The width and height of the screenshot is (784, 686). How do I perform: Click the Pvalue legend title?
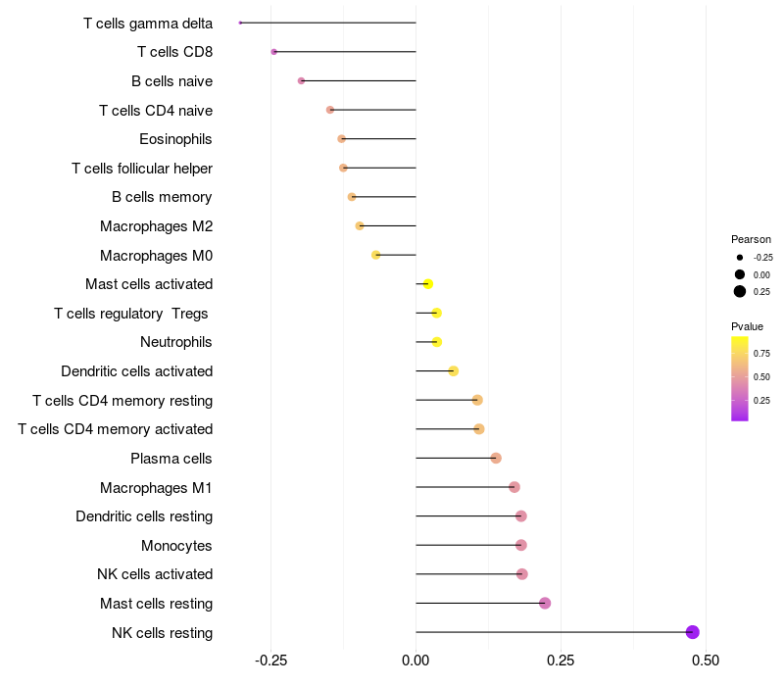tap(747, 326)
